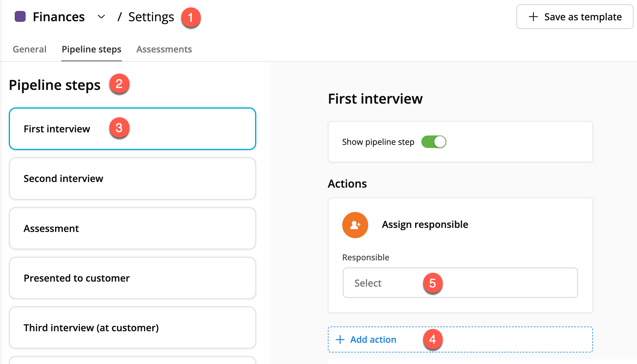Click red annotation marker number 2

pos(119,84)
